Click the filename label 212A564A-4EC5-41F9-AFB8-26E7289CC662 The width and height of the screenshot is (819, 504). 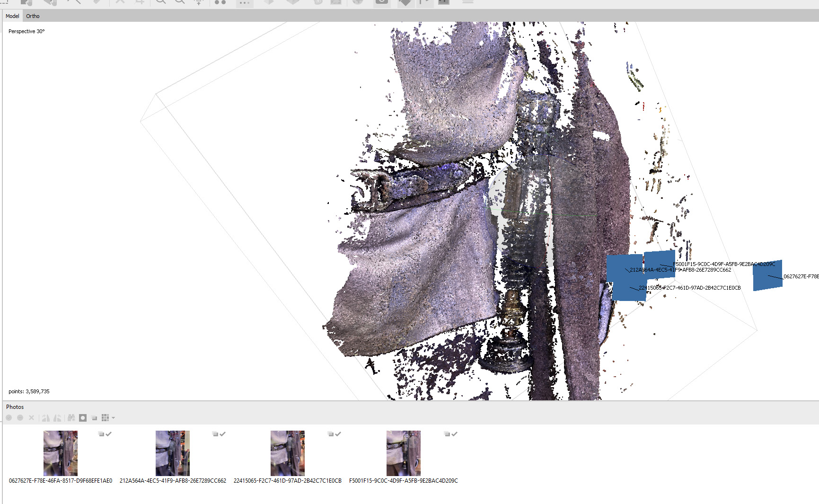click(173, 481)
